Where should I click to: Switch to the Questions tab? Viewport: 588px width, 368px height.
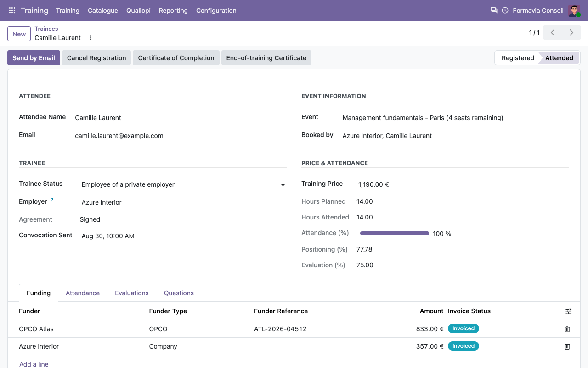(x=179, y=293)
